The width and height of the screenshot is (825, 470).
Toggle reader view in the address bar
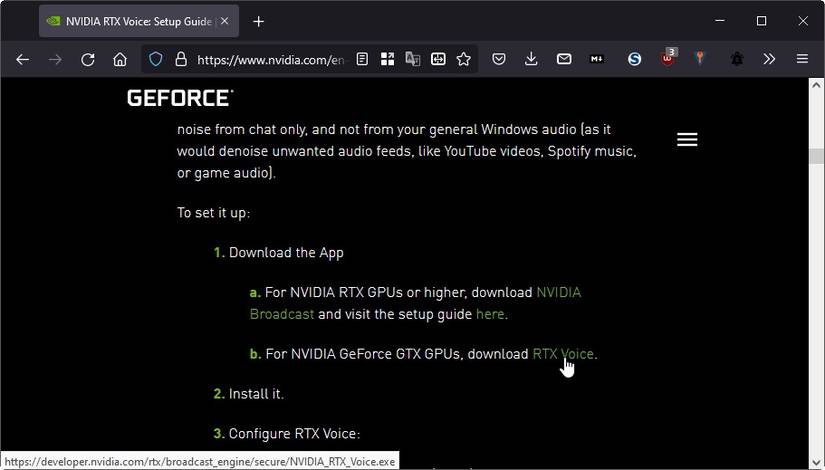(x=362, y=59)
